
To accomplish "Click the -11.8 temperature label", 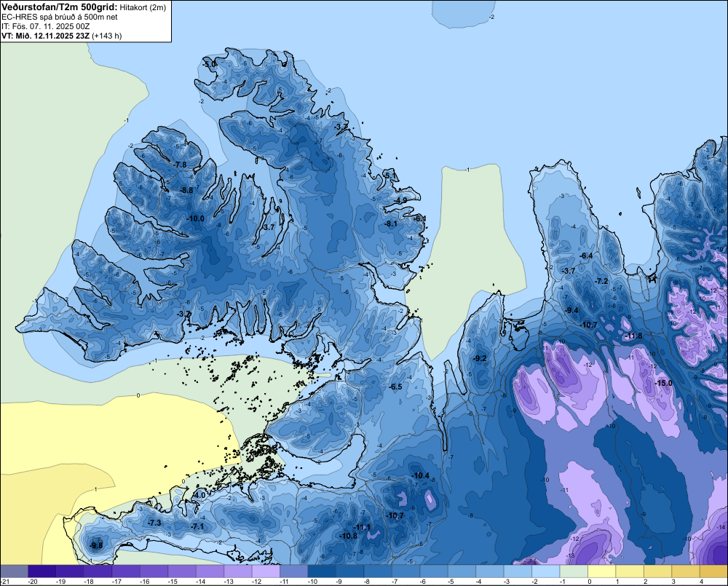I will click(634, 336).
